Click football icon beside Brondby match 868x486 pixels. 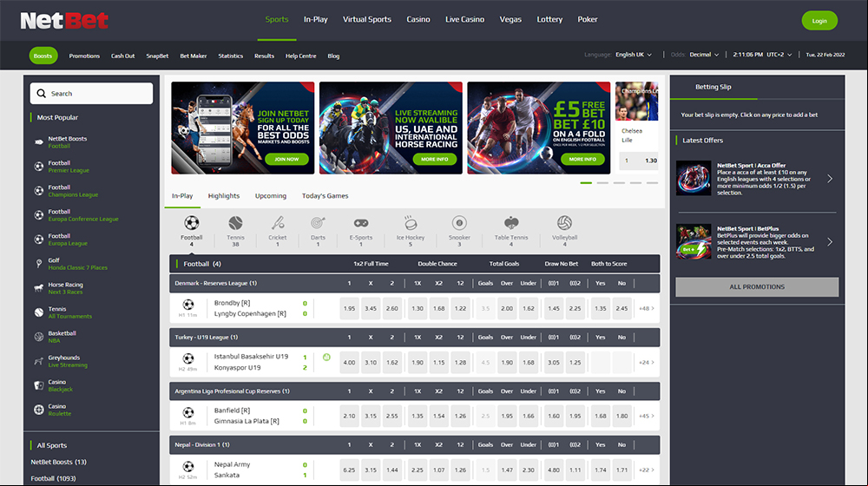(188, 305)
